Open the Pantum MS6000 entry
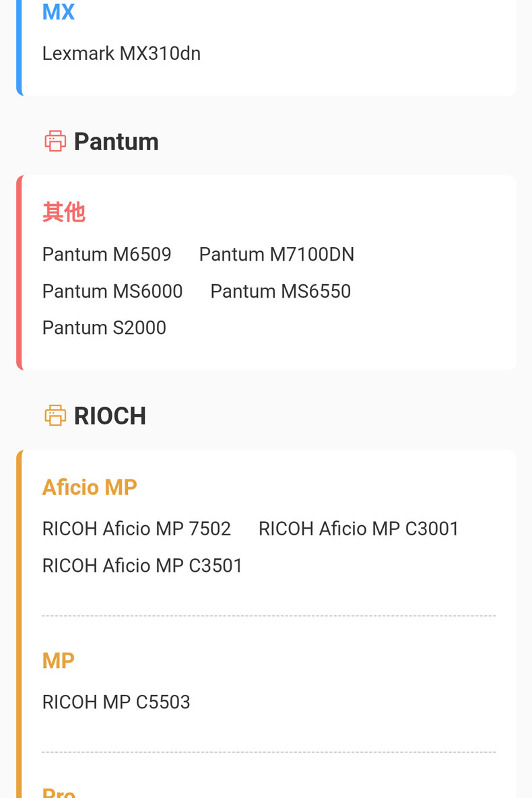This screenshot has width=532, height=798. [112, 292]
